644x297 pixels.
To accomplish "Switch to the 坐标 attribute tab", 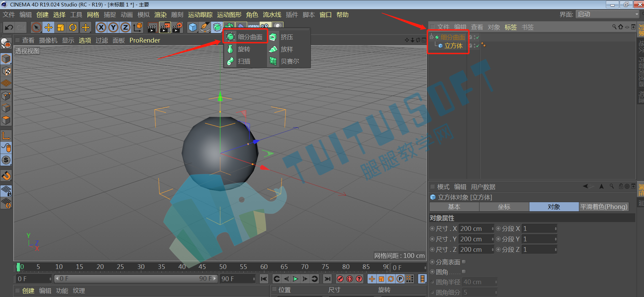I will [x=504, y=207].
